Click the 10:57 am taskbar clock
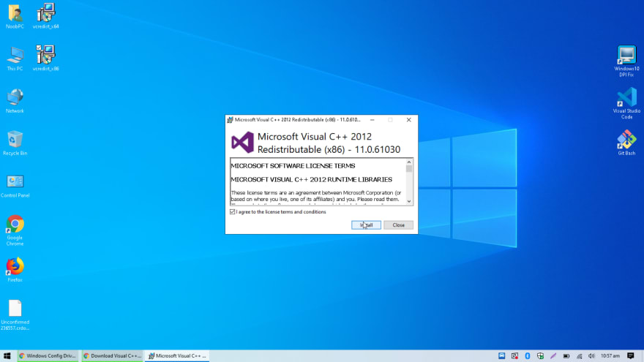Image resolution: width=644 pixels, height=362 pixels. [610, 356]
